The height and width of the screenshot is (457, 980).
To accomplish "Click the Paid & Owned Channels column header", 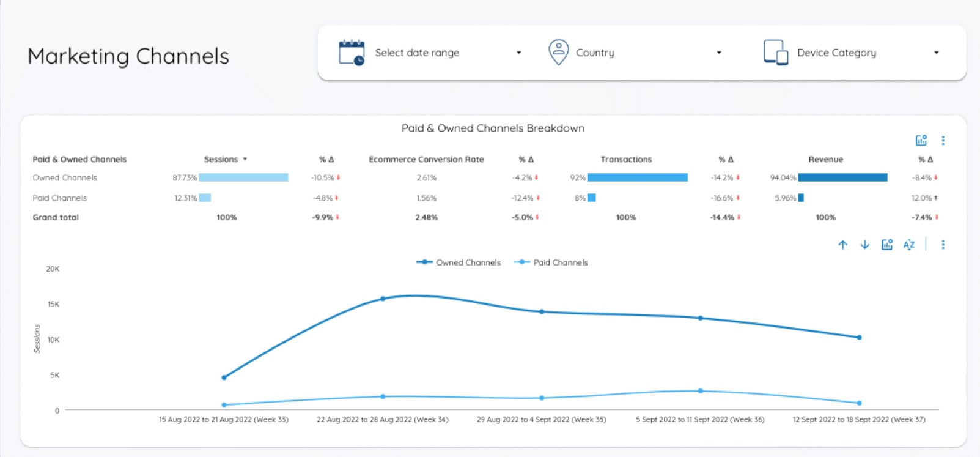I will 79,159.
